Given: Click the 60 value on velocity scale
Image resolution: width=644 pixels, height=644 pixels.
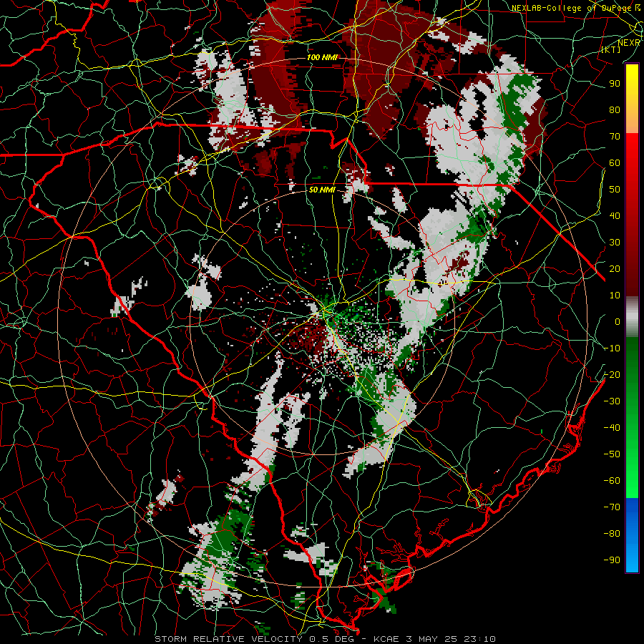Looking at the screenshot, I should pyautogui.click(x=615, y=162).
